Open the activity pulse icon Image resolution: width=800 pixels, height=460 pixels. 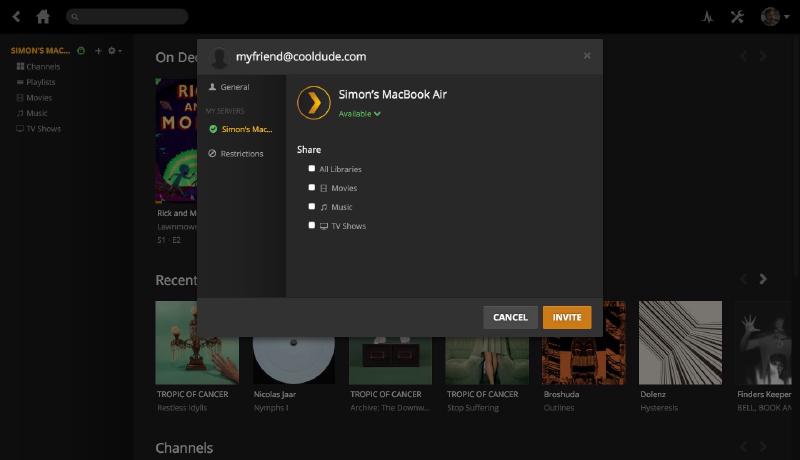click(707, 17)
